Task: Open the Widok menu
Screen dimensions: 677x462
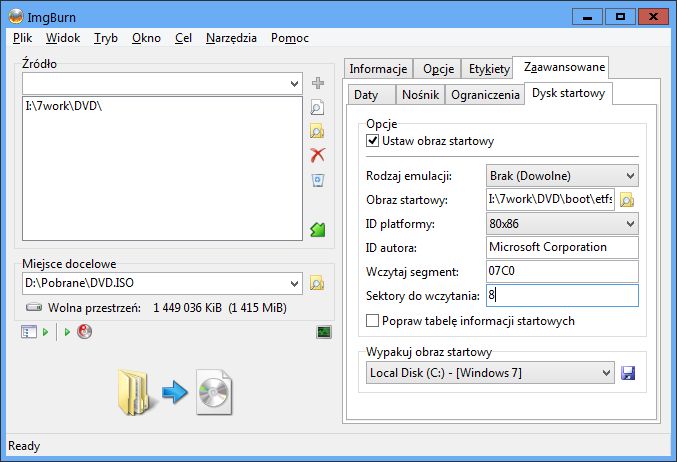Action: click(63, 38)
